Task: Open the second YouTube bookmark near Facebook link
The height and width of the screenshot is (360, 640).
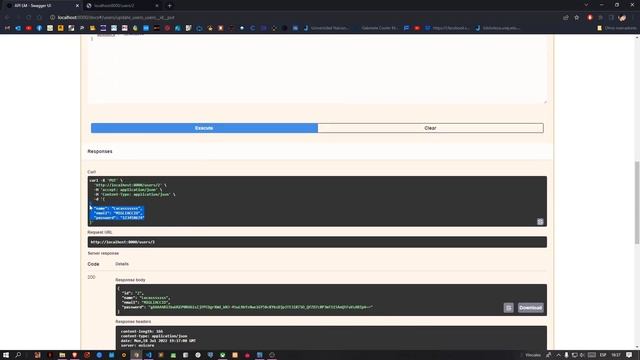Action: [417, 28]
